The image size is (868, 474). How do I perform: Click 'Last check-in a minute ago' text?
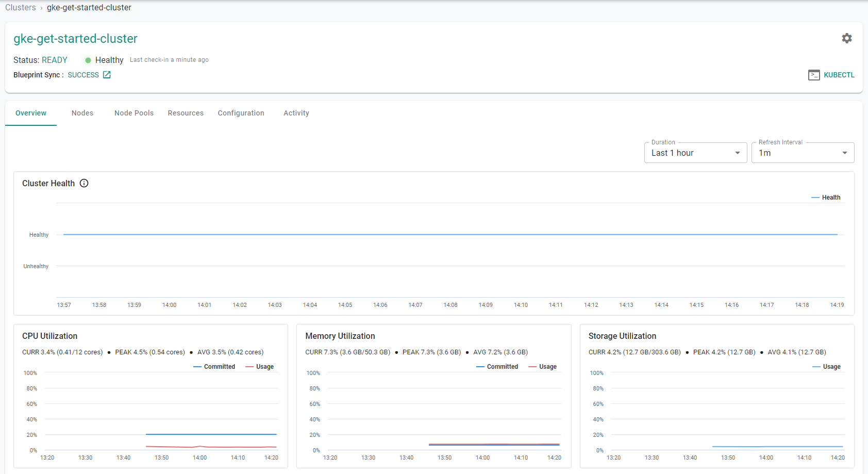[169, 60]
